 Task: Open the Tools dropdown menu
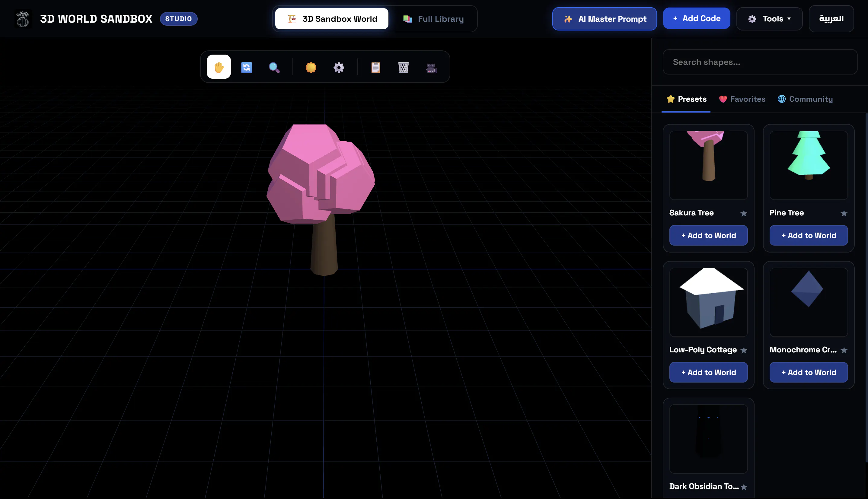[769, 19]
